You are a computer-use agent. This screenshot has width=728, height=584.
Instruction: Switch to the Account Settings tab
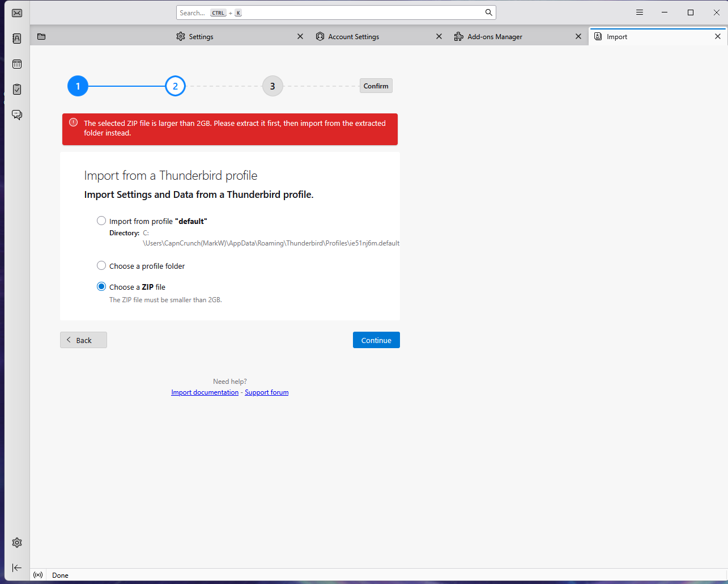pyautogui.click(x=380, y=36)
